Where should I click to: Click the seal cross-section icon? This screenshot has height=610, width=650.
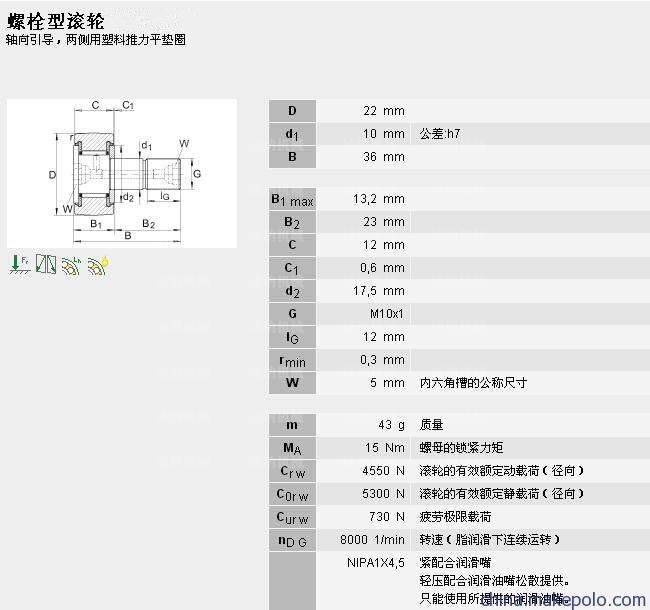[x=46, y=265]
